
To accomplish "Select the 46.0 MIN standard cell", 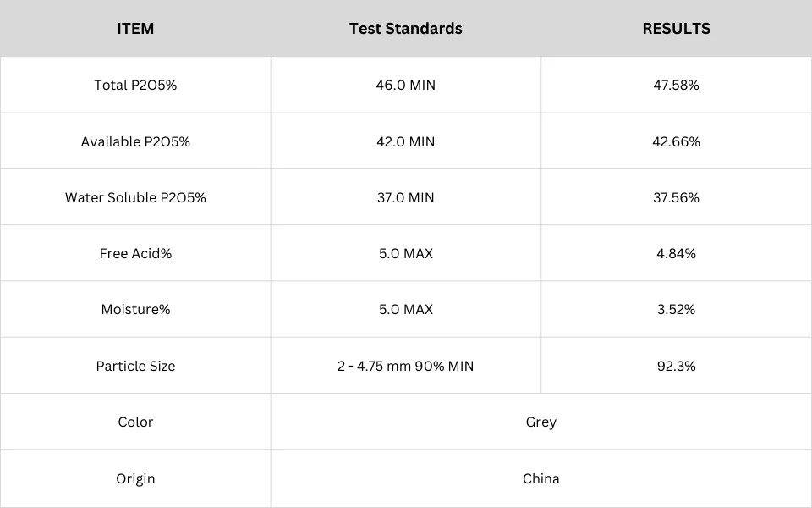I will pyautogui.click(x=405, y=85).
